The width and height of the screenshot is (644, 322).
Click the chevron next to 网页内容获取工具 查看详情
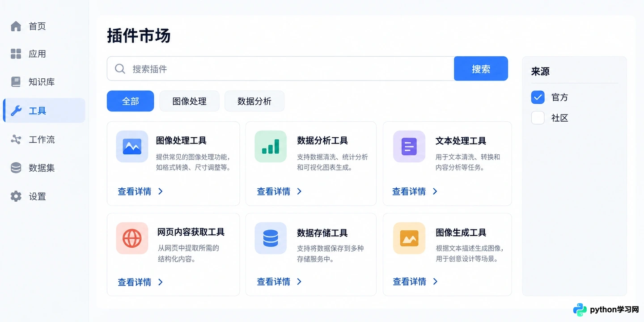tap(161, 282)
